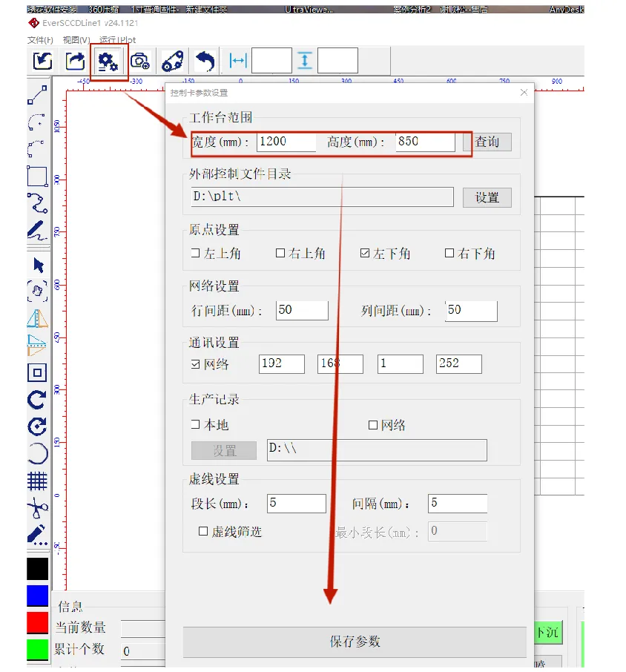
Task: Click the undo arrow toolbar icon
Action: click(x=205, y=62)
